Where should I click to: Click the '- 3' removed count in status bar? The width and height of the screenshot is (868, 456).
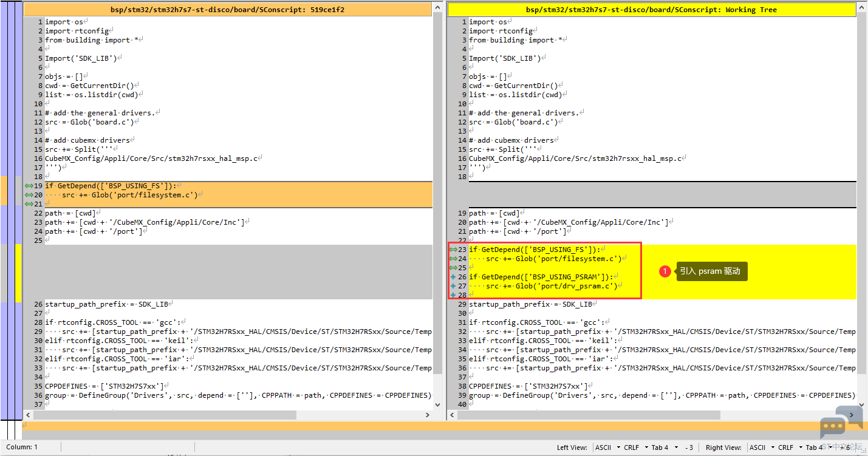(x=689, y=447)
